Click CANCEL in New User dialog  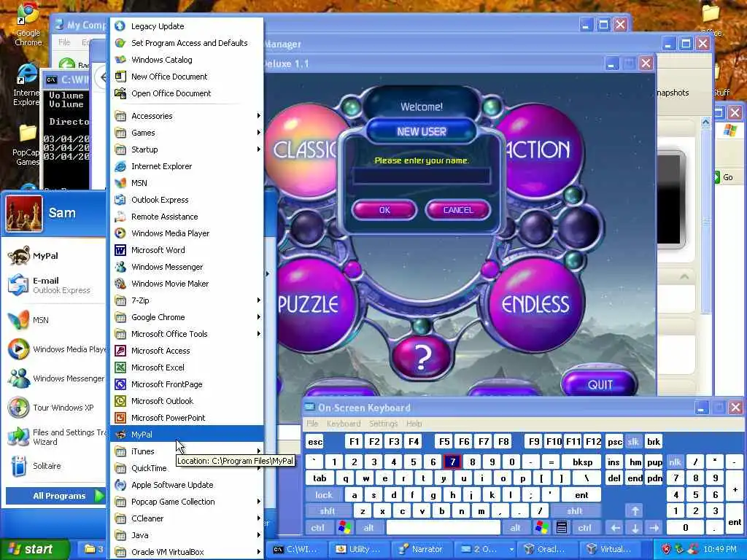(458, 210)
